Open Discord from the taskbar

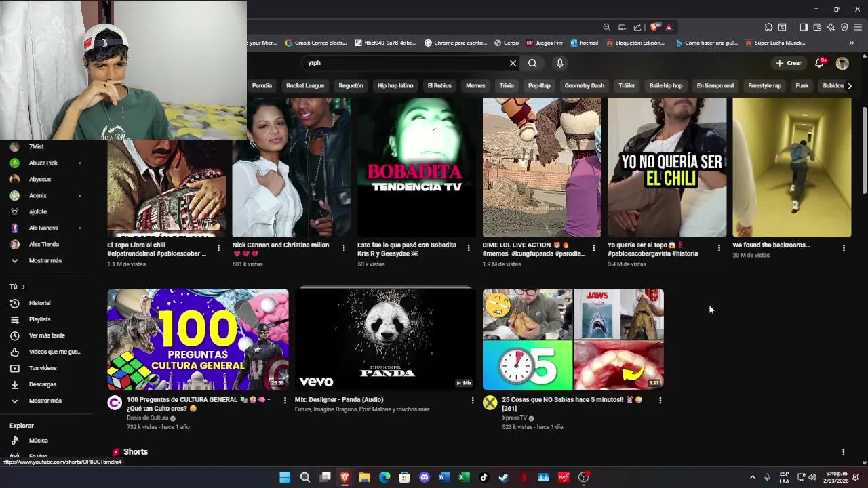(425, 477)
